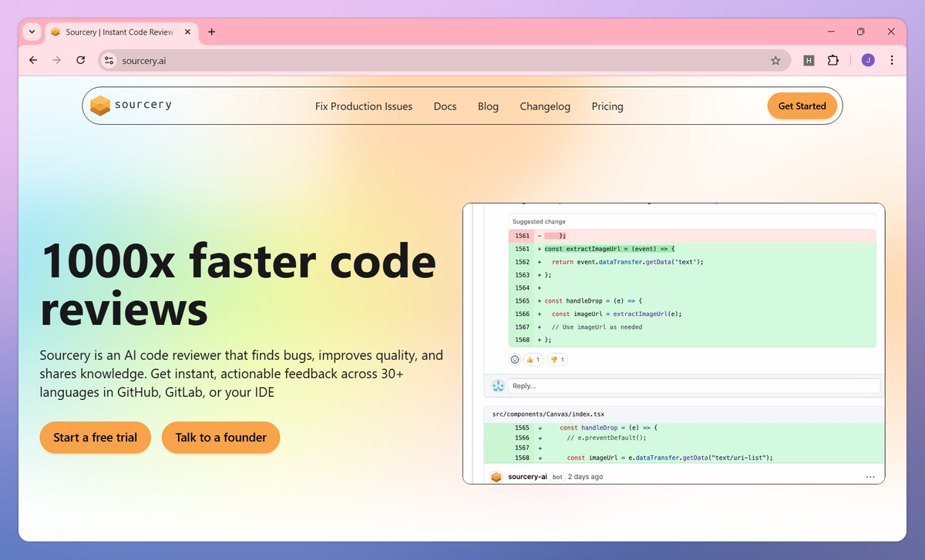
Task: Click the sourcery-ai bot avatar icon
Action: coord(496,476)
